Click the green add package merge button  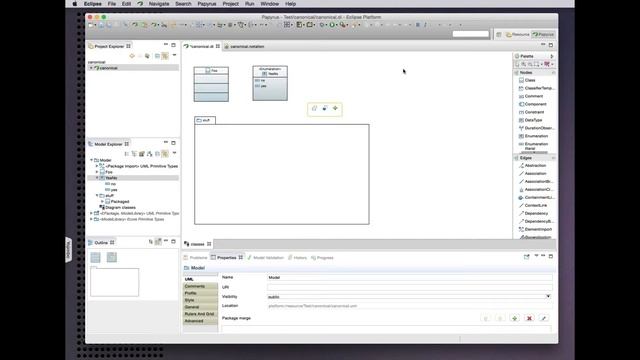(514, 318)
